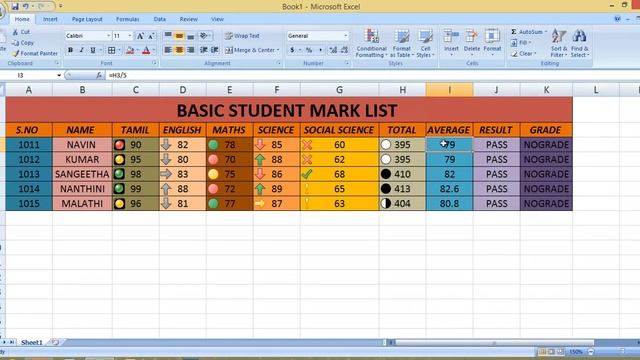Screen dimensions: 640x360
Task: Select column G header
Action: [x=339, y=90]
